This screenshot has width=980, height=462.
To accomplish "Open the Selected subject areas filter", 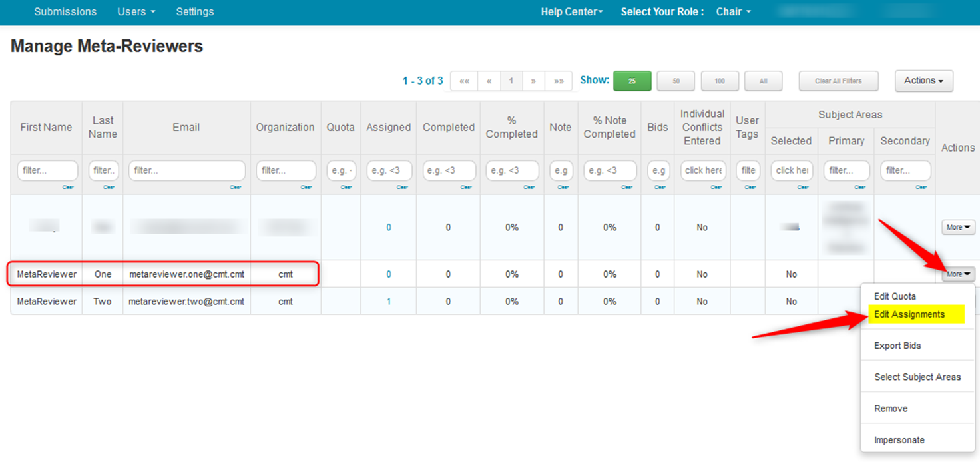I will (x=792, y=170).
